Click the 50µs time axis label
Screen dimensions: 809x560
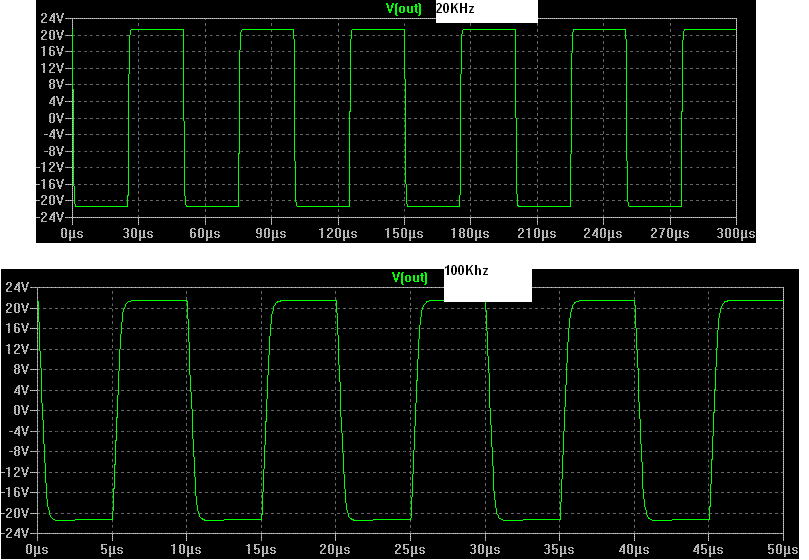783,550
